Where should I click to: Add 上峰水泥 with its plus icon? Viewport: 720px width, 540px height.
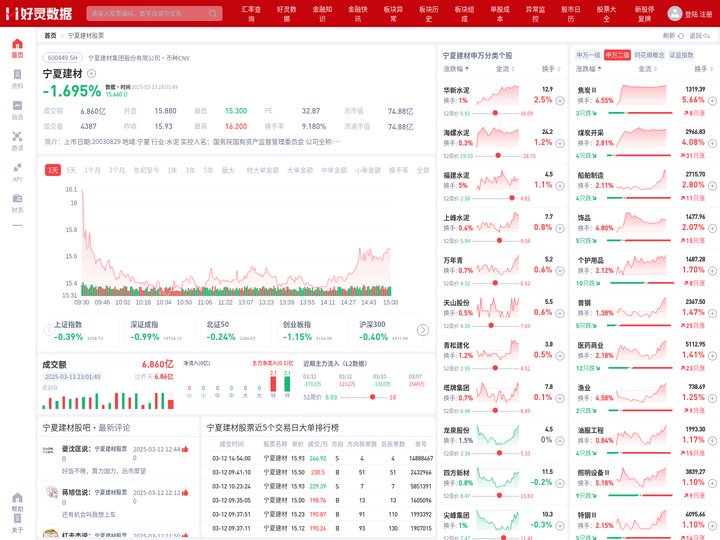coord(560,228)
